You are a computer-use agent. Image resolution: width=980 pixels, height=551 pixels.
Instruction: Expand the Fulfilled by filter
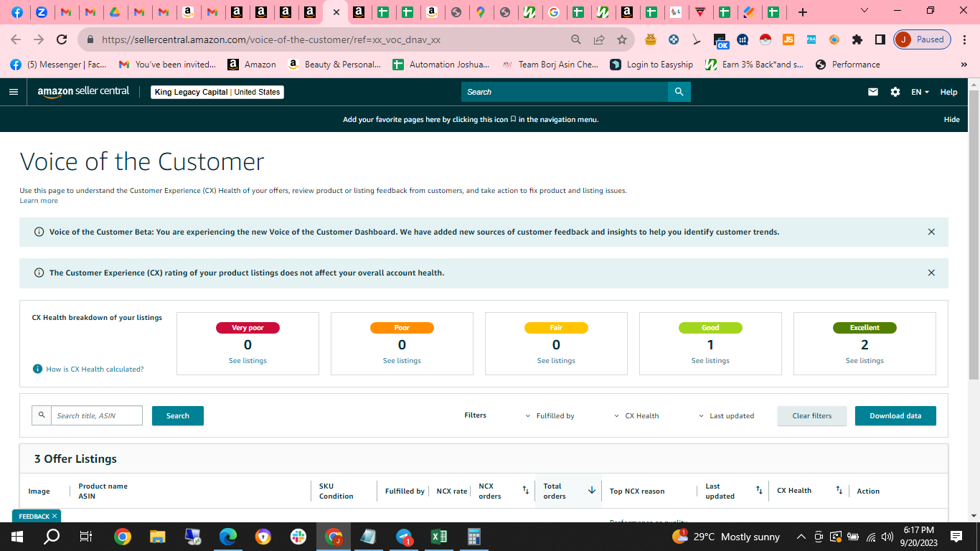(550, 415)
